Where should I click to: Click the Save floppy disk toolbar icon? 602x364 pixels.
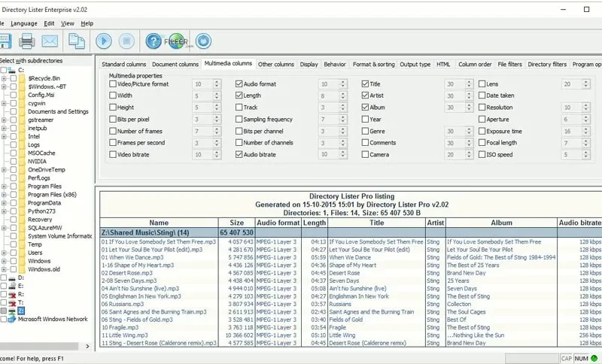click(x=5, y=41)
